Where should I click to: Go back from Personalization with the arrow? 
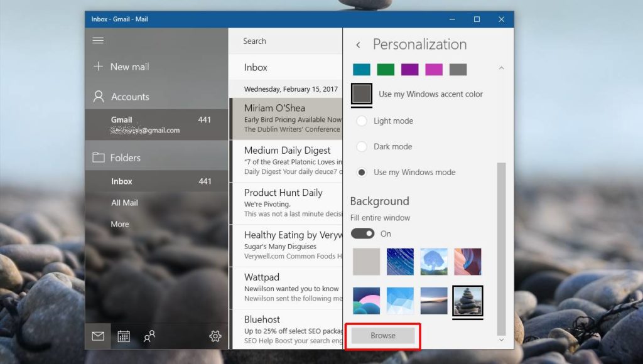coord(358,44)
